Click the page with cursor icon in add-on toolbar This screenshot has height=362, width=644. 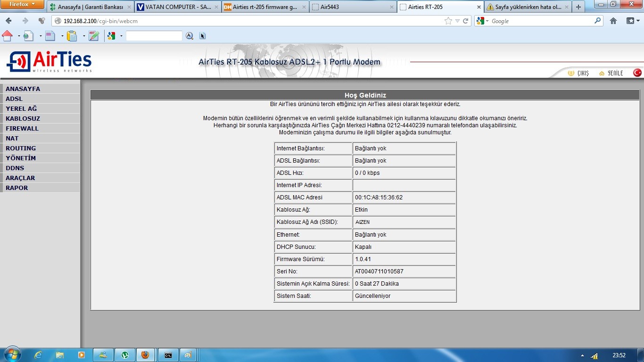pos(203,35)
